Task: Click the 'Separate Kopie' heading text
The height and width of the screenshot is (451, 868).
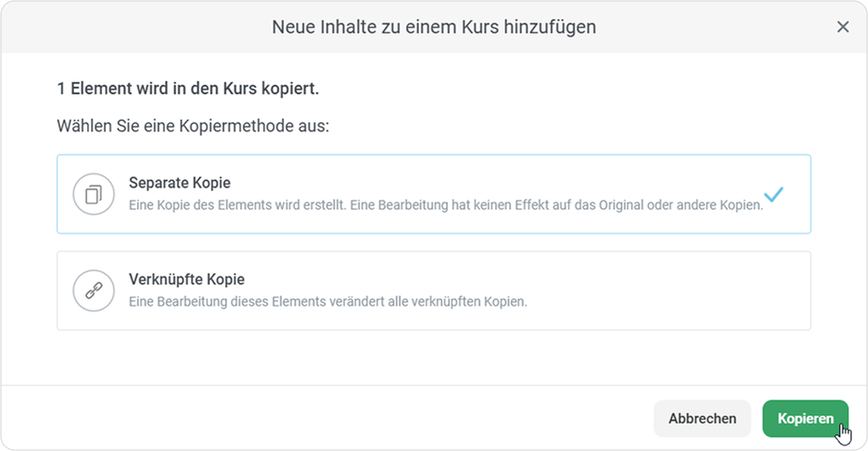Action: [179, 183]
